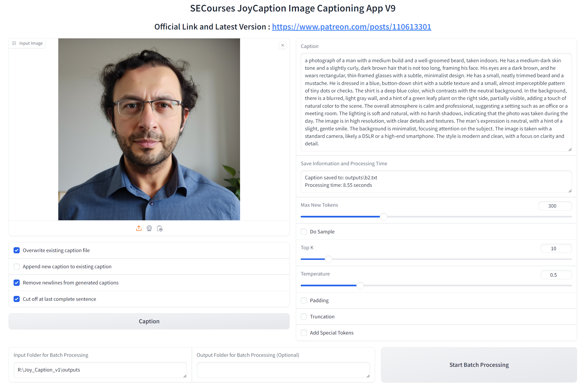Screen dimensions: 588x383
Task: Remove the input image with X button
Action: (283, 45)
